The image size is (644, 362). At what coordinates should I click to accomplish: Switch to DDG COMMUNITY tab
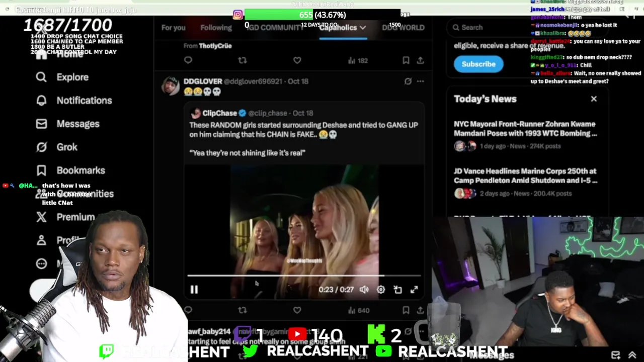click(x=275, y=28)
